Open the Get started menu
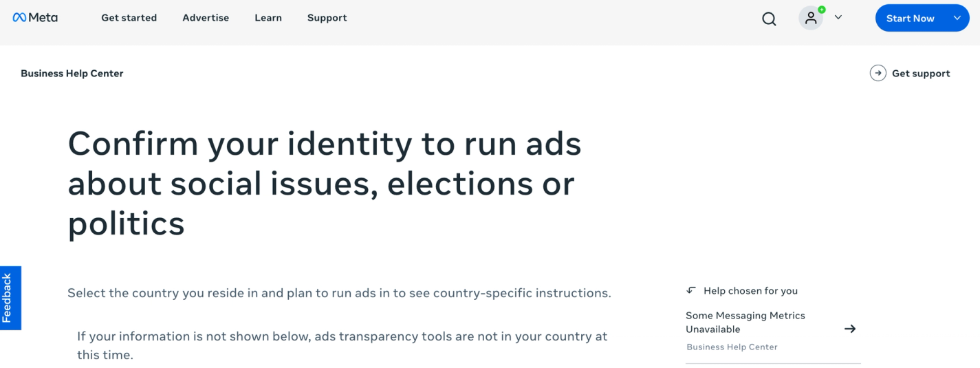This screenshot has width=980, height=368. 129,18
